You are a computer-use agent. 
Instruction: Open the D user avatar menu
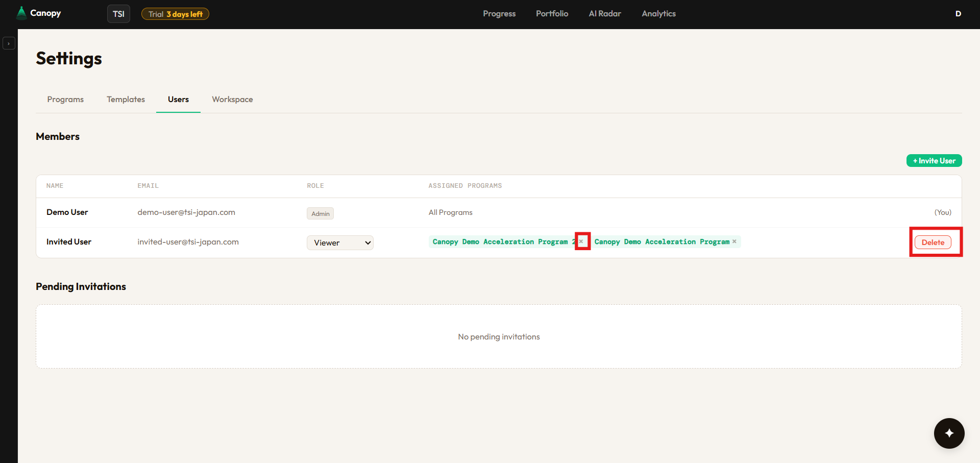point(958,14)
